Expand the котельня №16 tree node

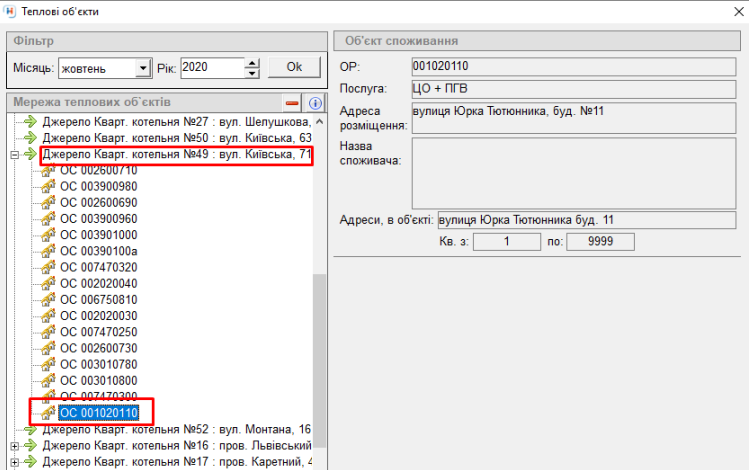(x=14, y=445)
